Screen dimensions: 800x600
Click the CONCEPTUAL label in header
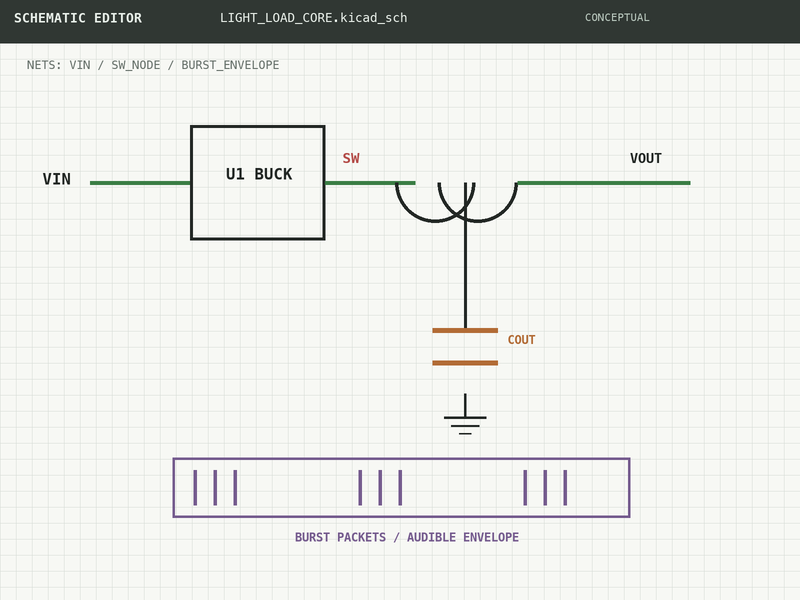pos(617,17)
